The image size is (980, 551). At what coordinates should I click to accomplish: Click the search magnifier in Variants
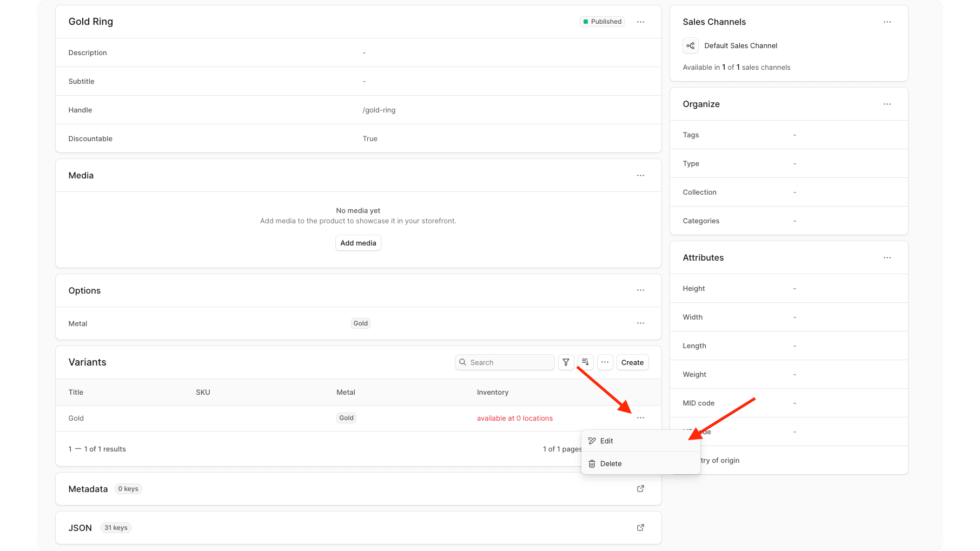[463, 362]
